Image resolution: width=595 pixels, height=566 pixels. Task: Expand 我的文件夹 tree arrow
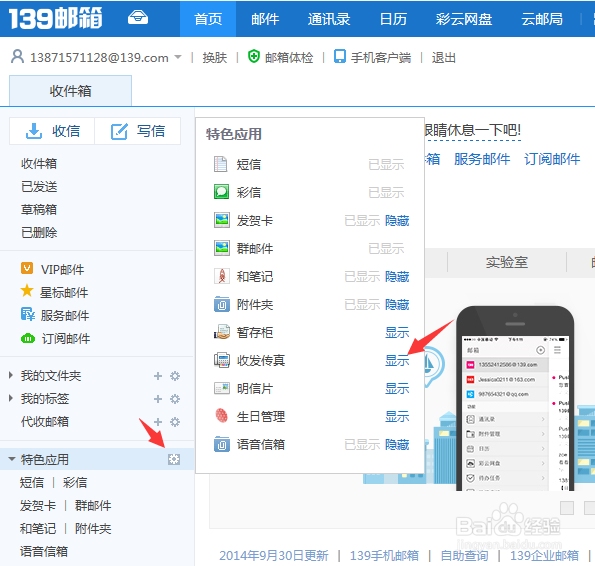tap(11, 375)
